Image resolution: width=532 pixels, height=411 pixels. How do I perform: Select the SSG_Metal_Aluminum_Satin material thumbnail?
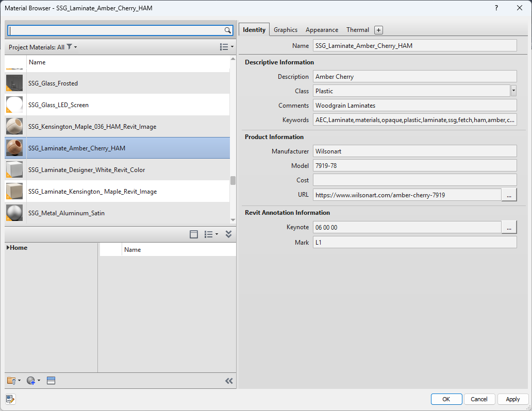pos(14,213)
